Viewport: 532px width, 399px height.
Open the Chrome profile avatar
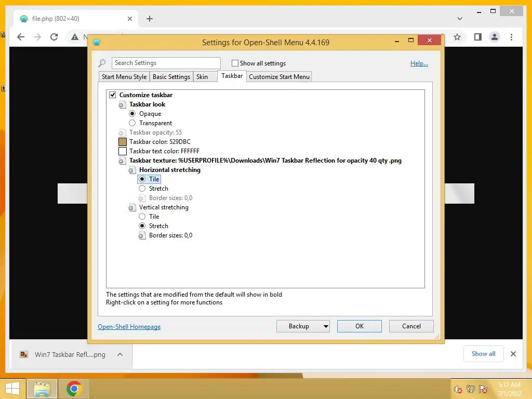tap(495, 37)
